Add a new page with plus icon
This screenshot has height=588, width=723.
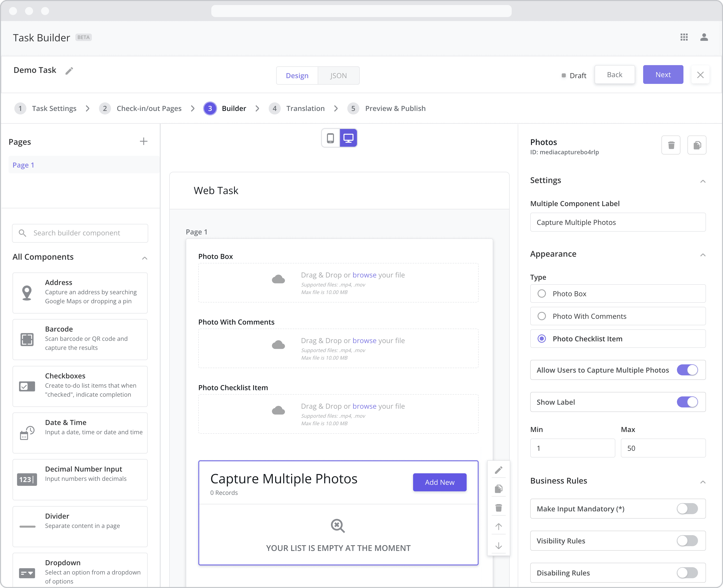144,141
